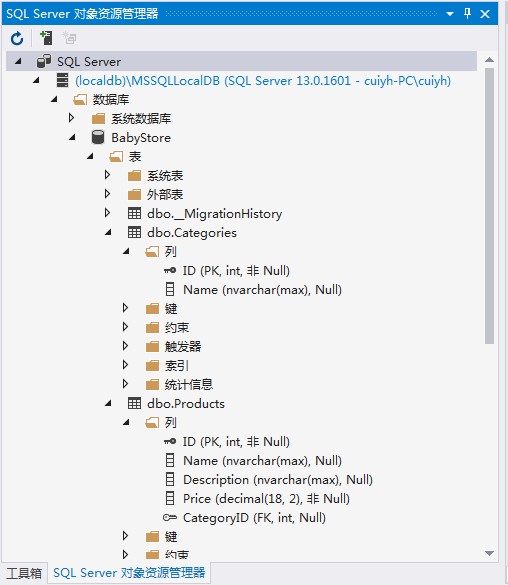Click the column icon of Categories Name

170,290
